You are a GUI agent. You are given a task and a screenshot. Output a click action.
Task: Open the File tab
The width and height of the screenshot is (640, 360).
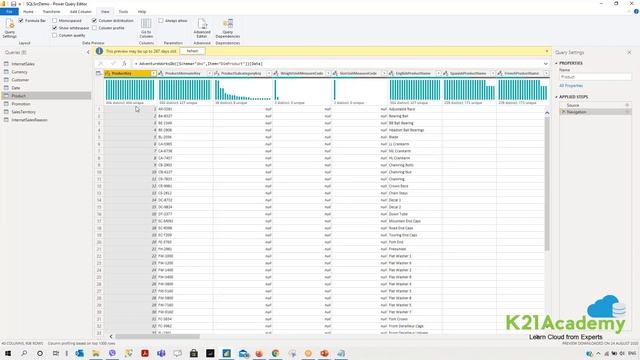(x=9, y=11)
